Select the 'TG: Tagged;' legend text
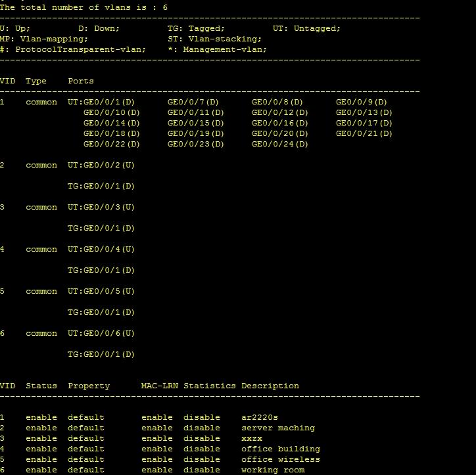Screen dimensions: 476x475 (196, 28)
